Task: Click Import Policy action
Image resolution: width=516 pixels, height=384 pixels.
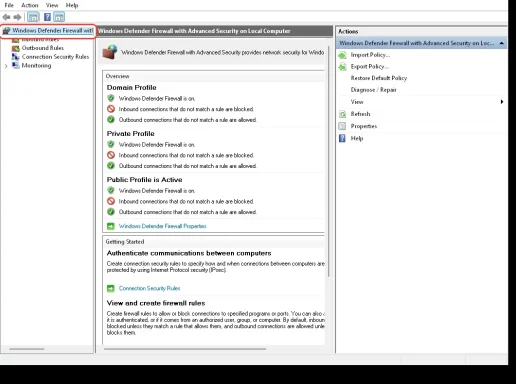Action: [x=370, y=55]
